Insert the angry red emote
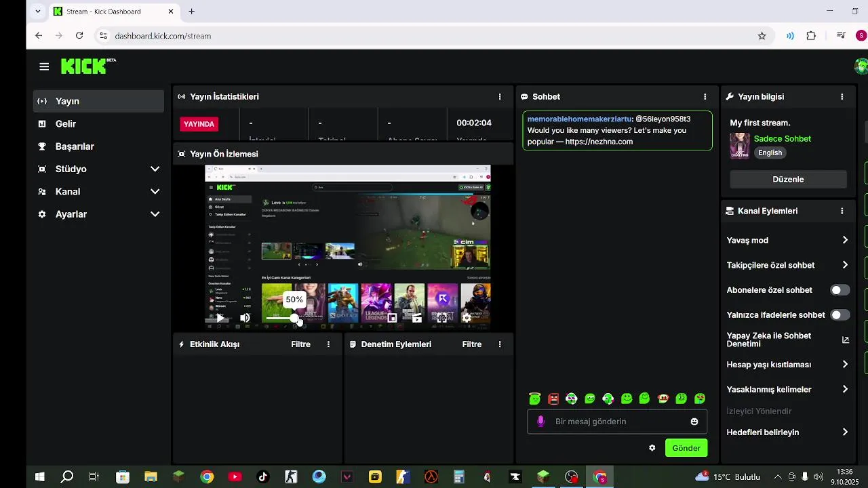This screenshot has width=868, height=488. coord(553,399)
